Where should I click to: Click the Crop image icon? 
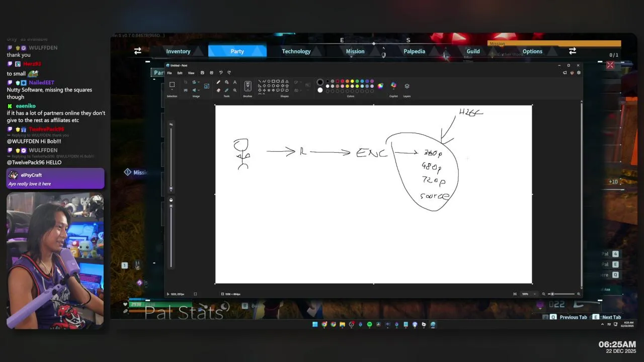(186, 82)
